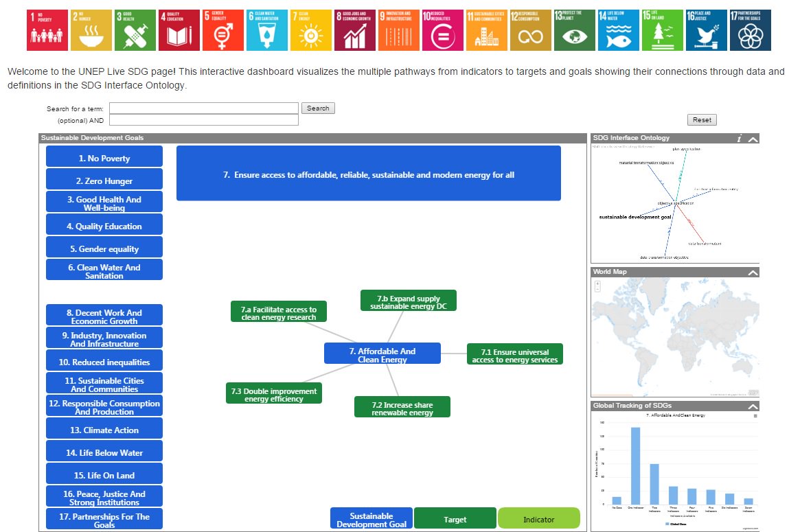Click the Sustainable Cities goal 11 icon

click(x=487, y=30)
